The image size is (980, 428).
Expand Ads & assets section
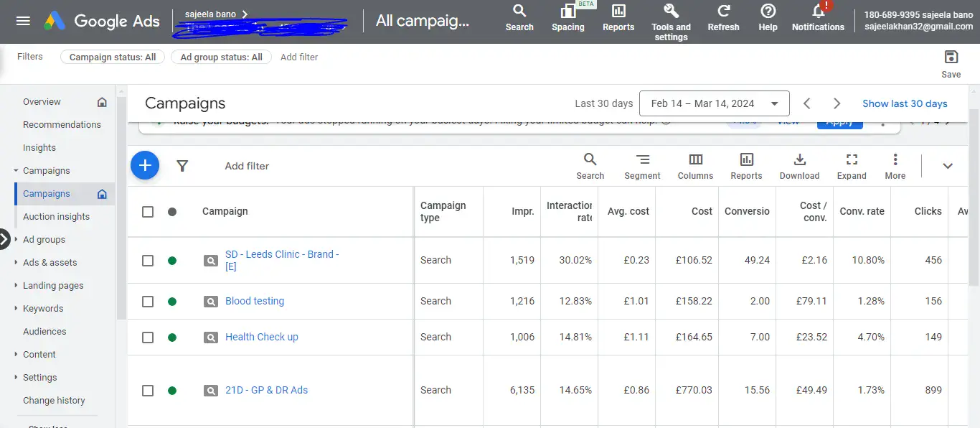coord(16,263)
